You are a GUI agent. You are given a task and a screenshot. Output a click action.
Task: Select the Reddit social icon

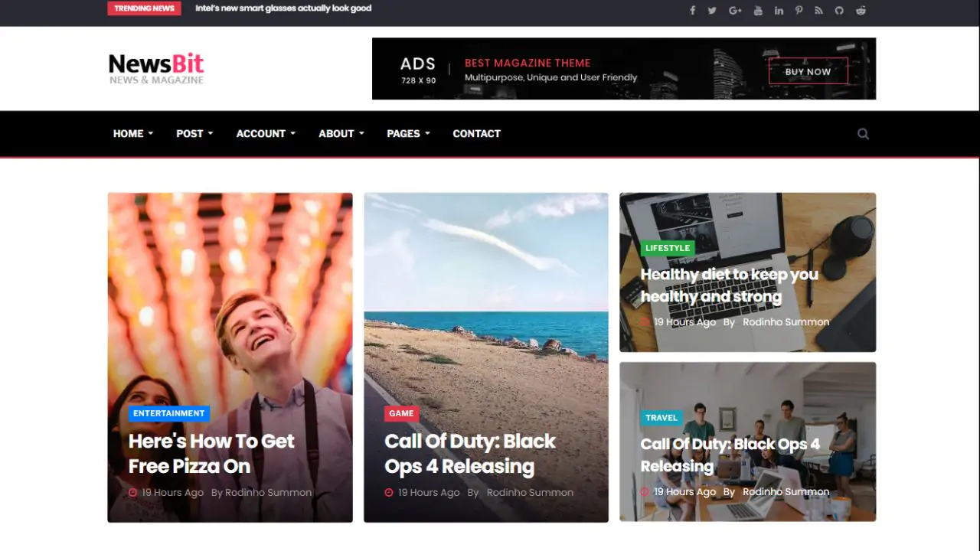(860, 10)
